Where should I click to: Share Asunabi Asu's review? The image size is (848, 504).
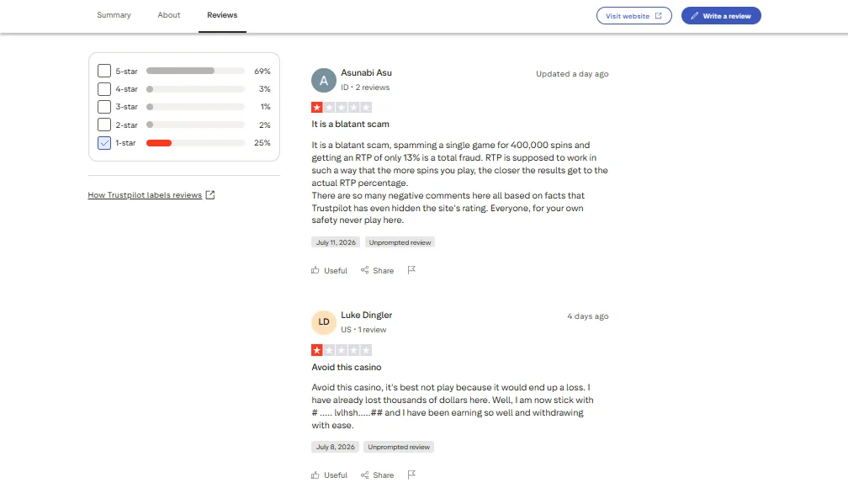coord(378,270)
